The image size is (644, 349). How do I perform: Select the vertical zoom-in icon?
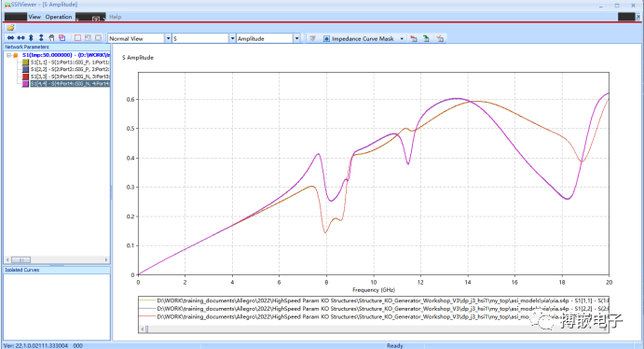(x=31, y=38)
